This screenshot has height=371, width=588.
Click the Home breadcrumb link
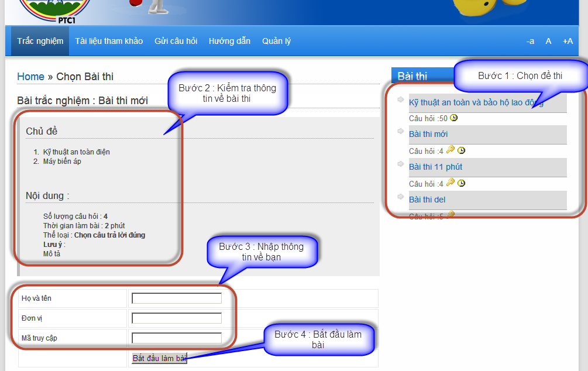point(30,77)
